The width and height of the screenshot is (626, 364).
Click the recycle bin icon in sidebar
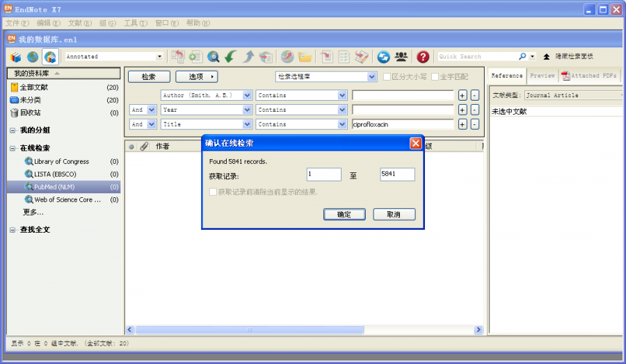[15, 113]
